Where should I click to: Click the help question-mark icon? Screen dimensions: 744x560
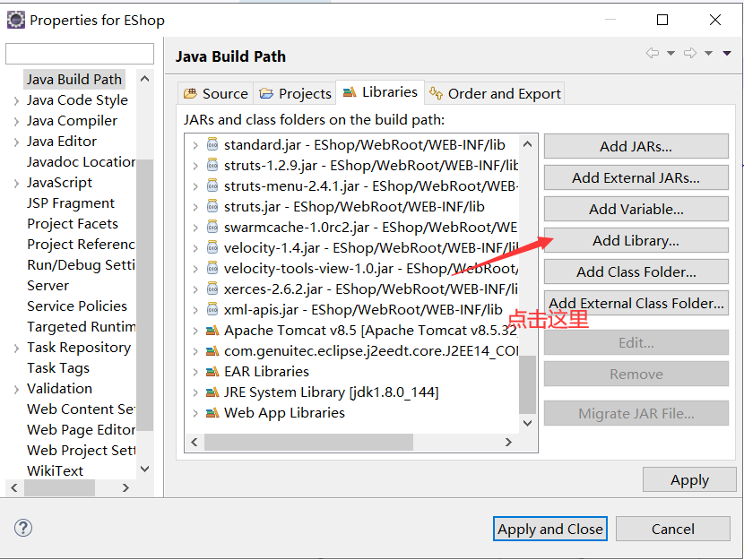click(22, 529)
